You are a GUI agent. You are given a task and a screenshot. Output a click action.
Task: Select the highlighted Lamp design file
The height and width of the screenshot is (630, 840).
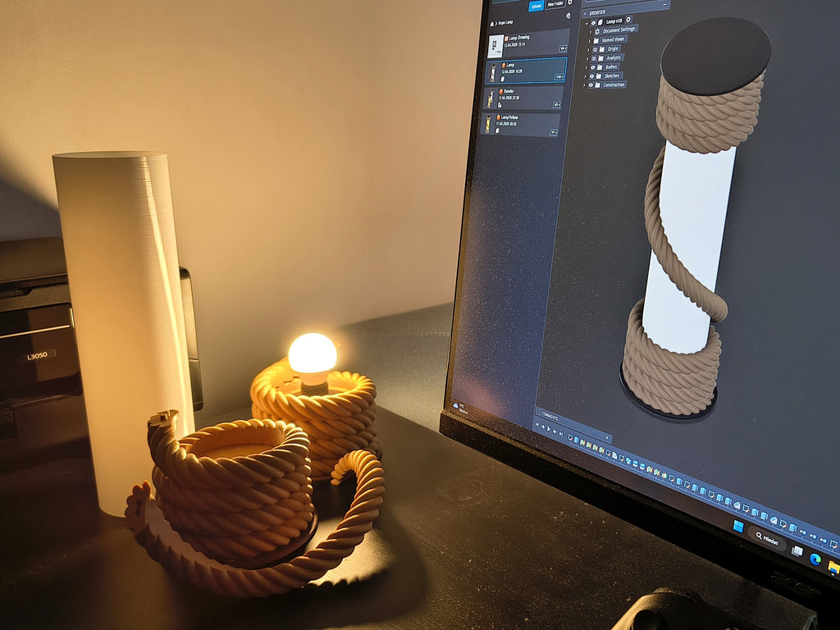pyautogui.click(x=526, y=71)
